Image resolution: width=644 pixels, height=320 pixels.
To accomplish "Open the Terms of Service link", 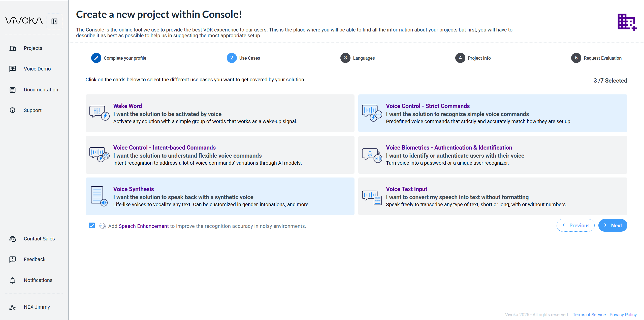I will coord(589,314).
